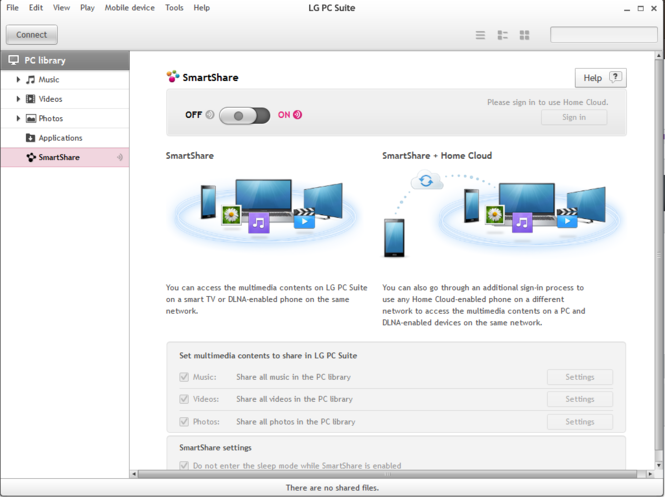Click the Sign in button
This screenshot has height=497, width=665.
point(574,117)
